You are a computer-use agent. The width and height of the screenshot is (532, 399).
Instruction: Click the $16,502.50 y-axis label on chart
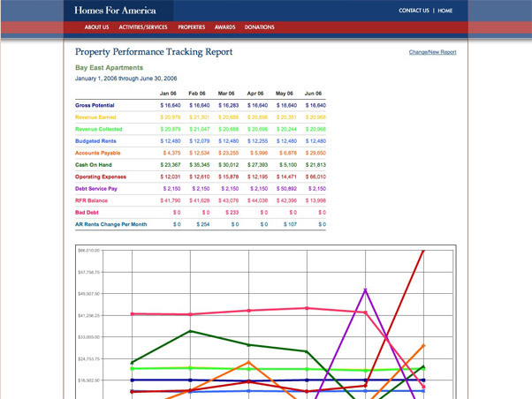(88, 380)
